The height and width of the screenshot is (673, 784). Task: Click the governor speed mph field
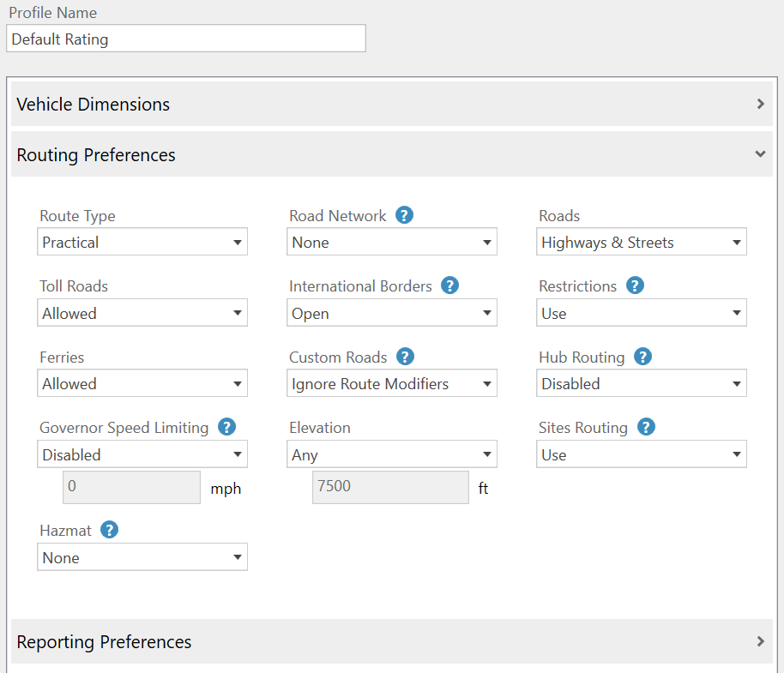pyautogui.click(x=131, y=487)
